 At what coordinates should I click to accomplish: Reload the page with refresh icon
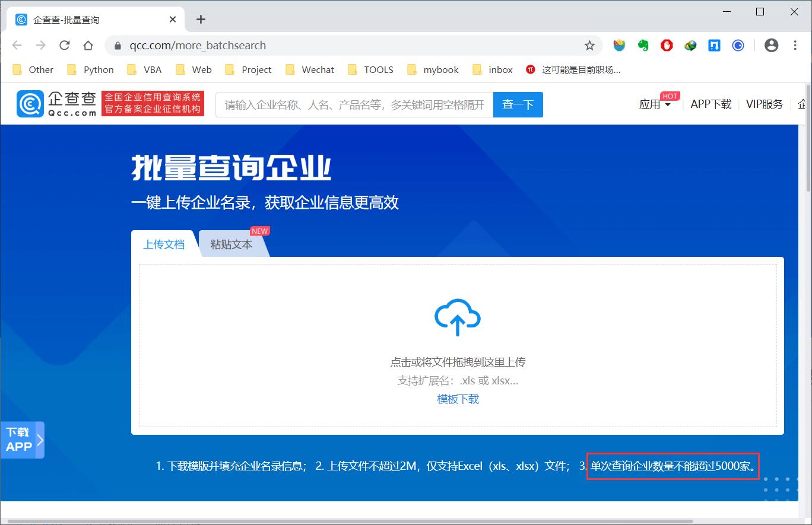(x=65, y=46)
